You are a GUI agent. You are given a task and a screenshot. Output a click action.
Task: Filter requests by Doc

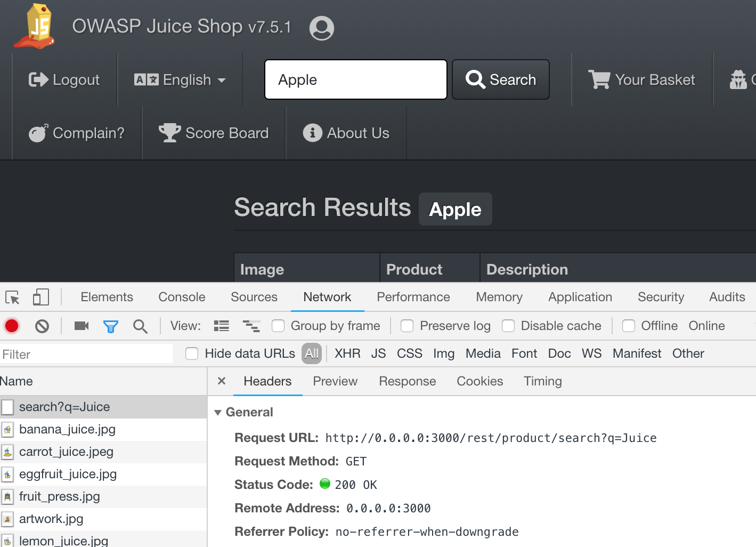[559, 353]
